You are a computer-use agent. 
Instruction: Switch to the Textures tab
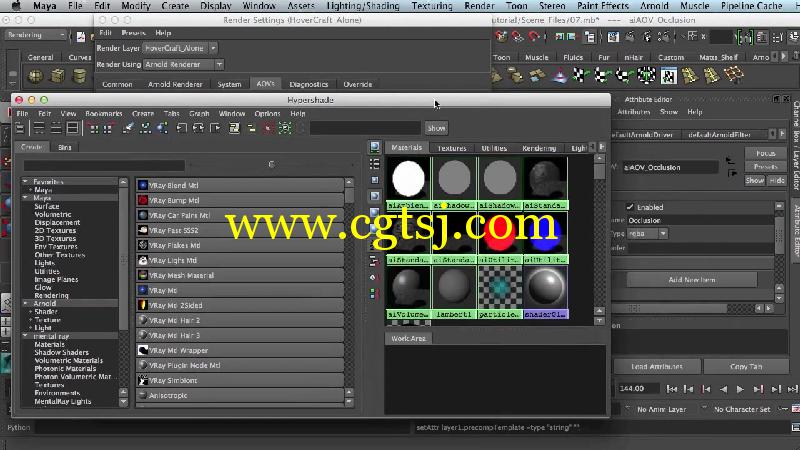[x=452, y=148]
